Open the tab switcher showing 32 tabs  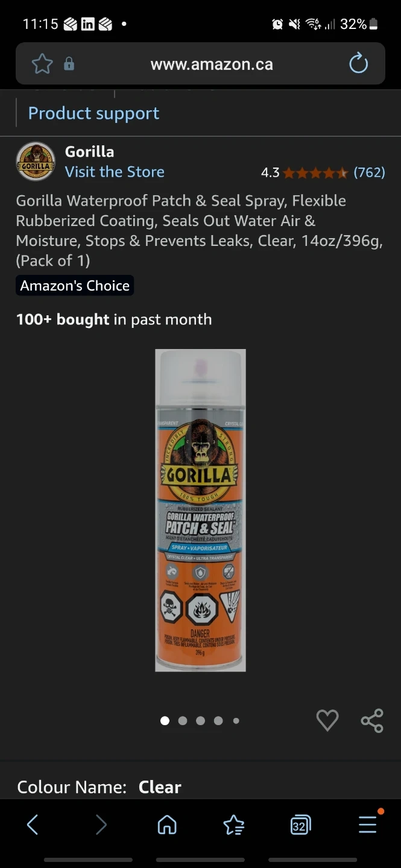(300, 825)
